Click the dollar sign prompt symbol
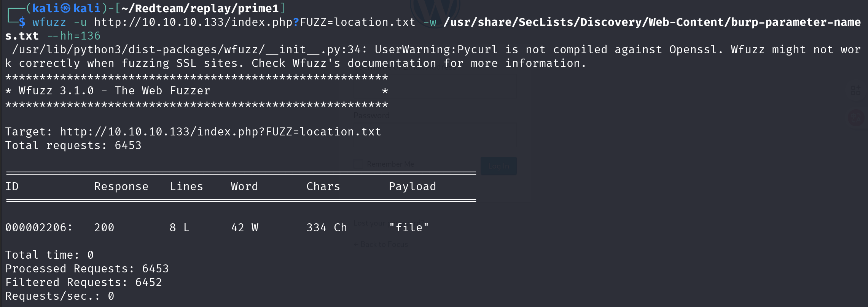Screen dimensions: 868x307 pyautogui.click(x=22, y=22)
